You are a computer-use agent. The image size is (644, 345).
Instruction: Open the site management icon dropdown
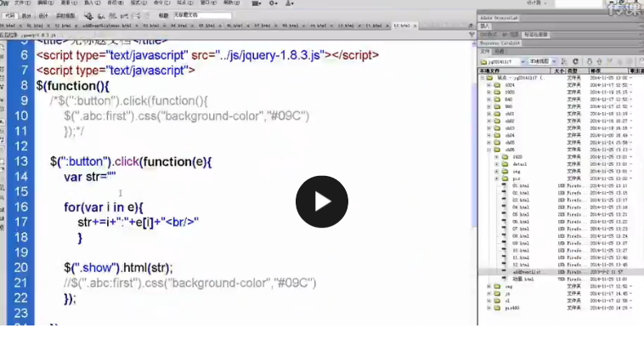pyautogui.click(x=290, y=3)
